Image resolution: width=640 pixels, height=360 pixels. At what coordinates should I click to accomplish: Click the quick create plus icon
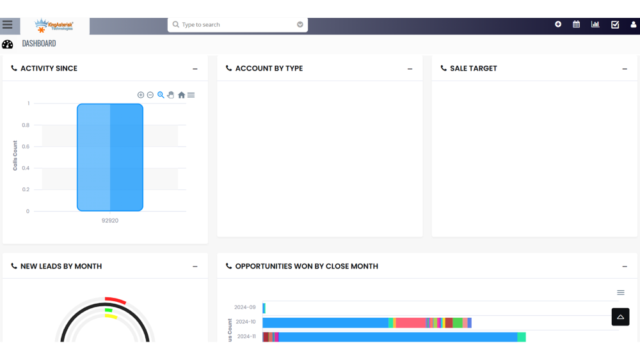558,24
